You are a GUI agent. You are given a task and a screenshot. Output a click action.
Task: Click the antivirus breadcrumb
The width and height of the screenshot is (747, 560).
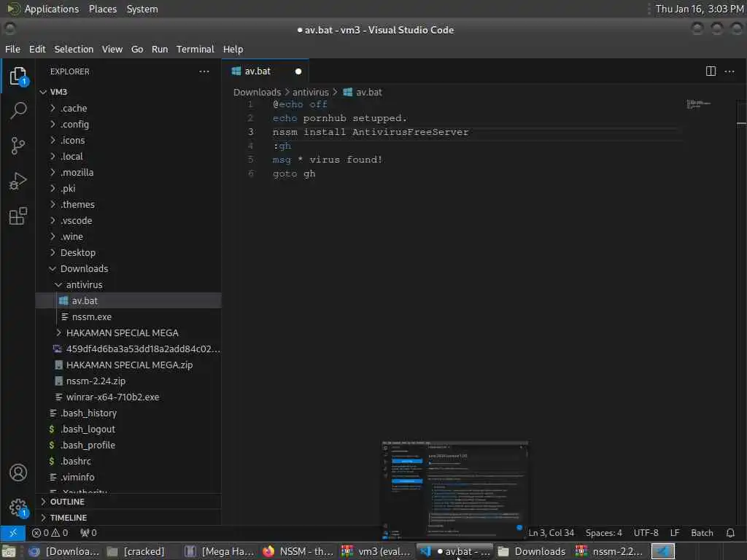click(x=311, y=92)
